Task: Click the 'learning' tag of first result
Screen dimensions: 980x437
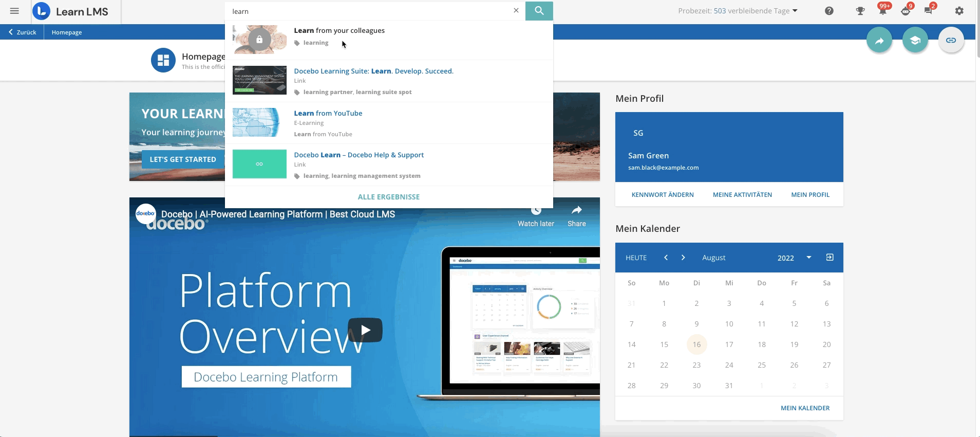Action: (x=315, y=43)
